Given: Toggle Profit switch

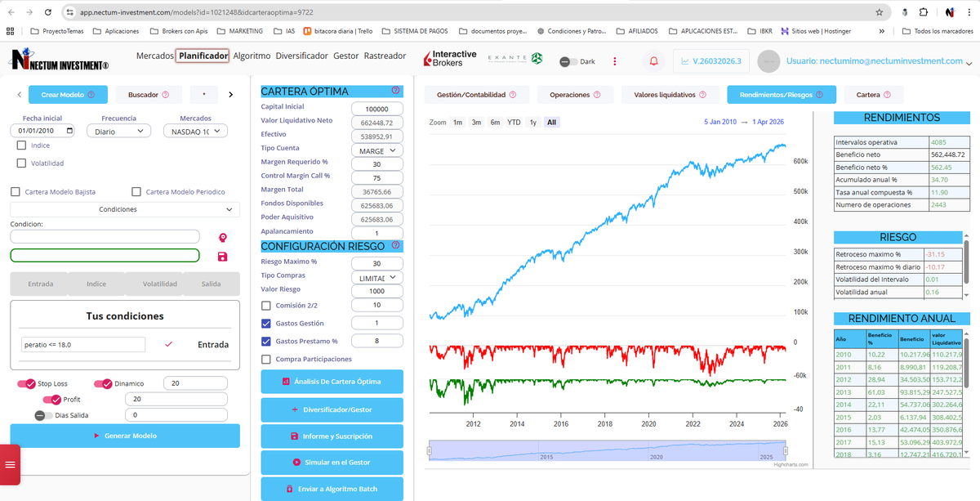Looking at the screenshot, I should [x=51, y=399].
